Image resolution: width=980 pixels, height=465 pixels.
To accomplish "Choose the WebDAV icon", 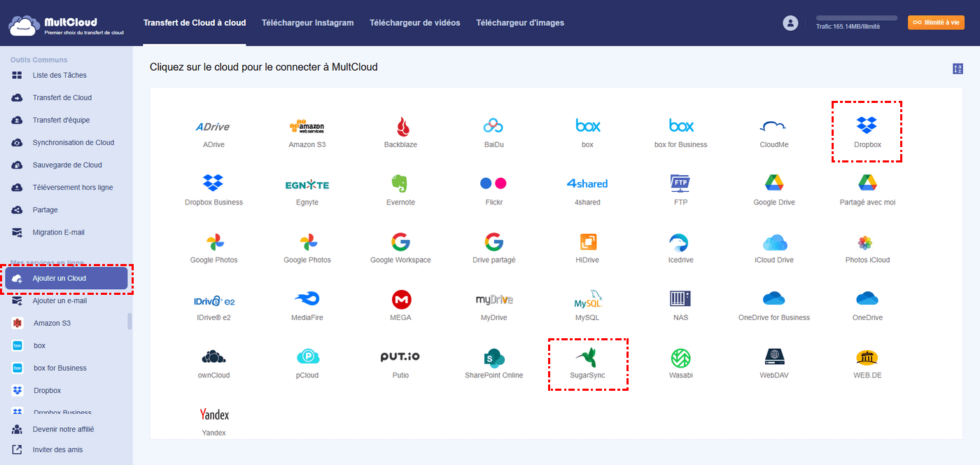I will (773, 357).
